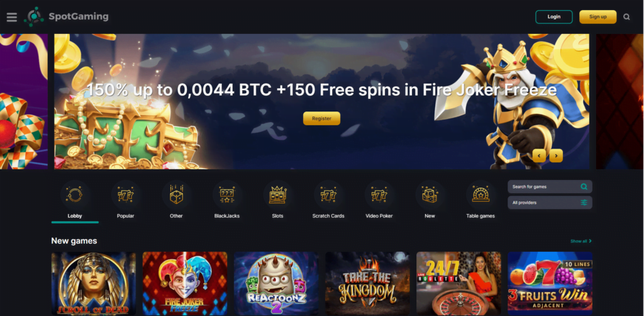Focus the Search for games field
Viewport: 644px width, 316px height.
point(550,186)
